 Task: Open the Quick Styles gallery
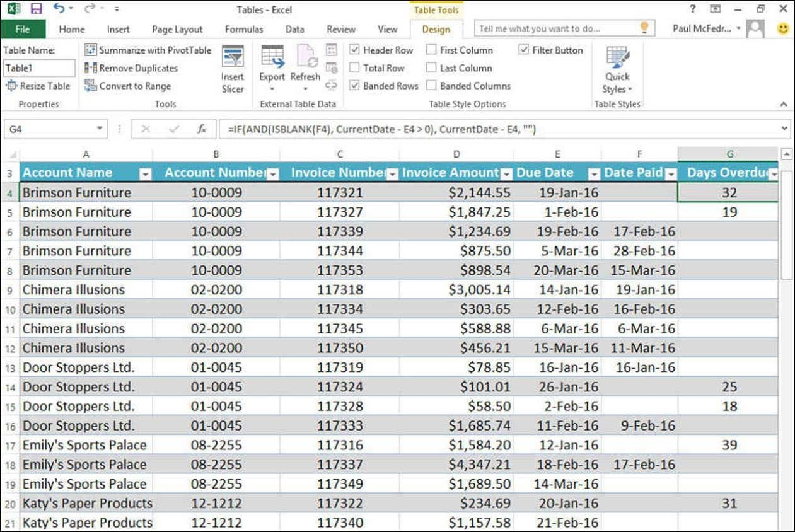617,71
